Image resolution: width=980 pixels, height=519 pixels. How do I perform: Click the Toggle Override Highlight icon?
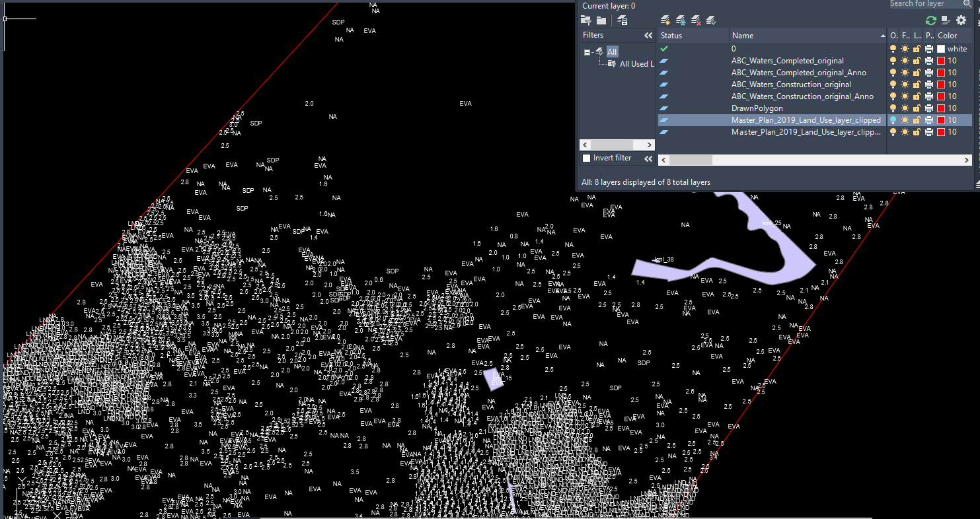click(946, 20)
